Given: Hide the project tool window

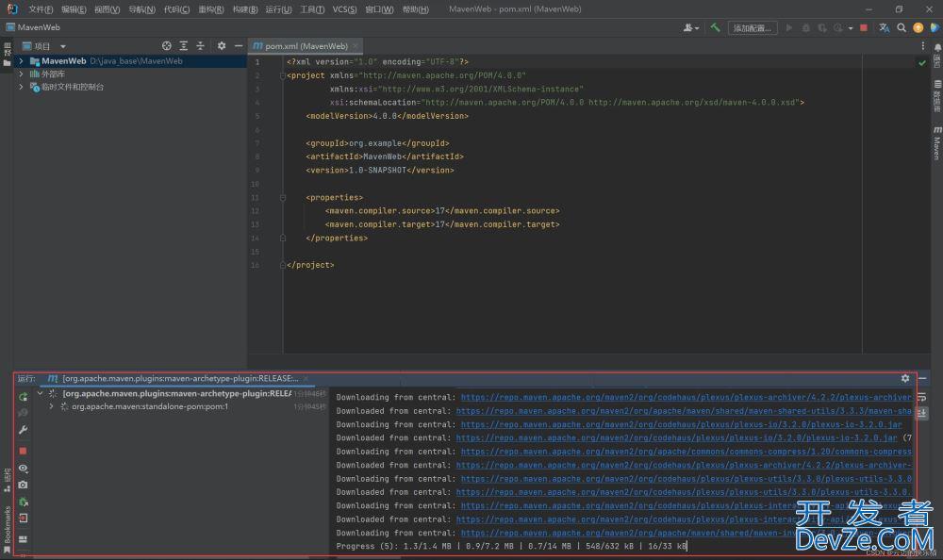Looking at the screenshot, I should click(239, 45).
